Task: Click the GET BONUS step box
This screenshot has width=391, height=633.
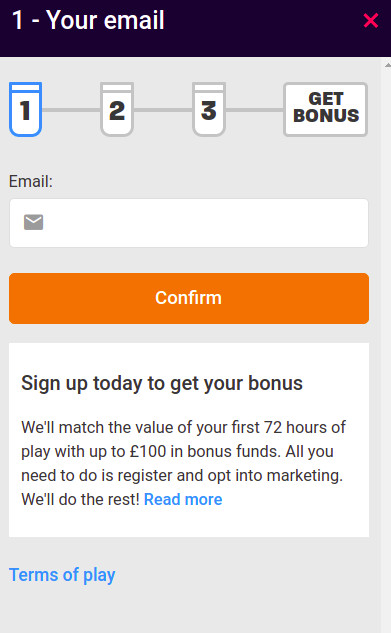Action: (326, 109)
